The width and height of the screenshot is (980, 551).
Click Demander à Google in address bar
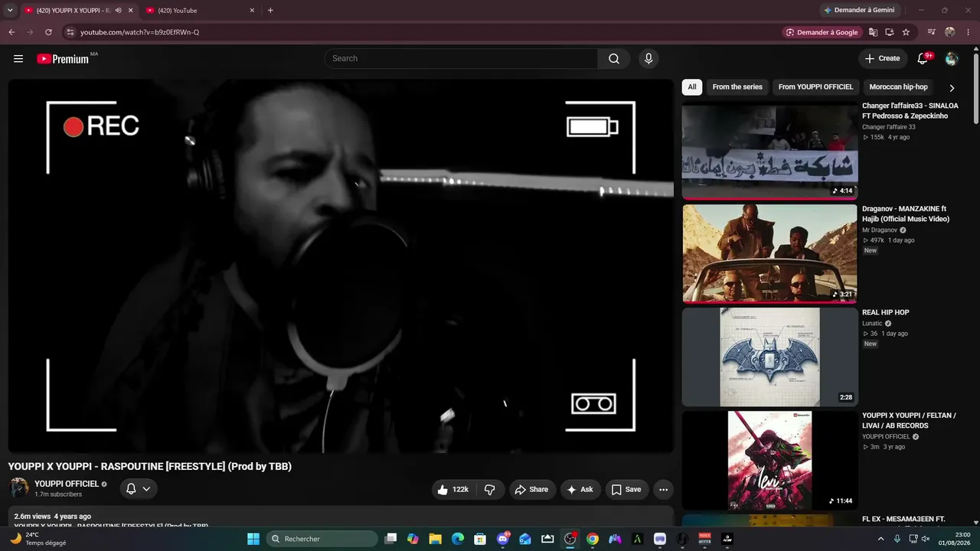(823, 32)
